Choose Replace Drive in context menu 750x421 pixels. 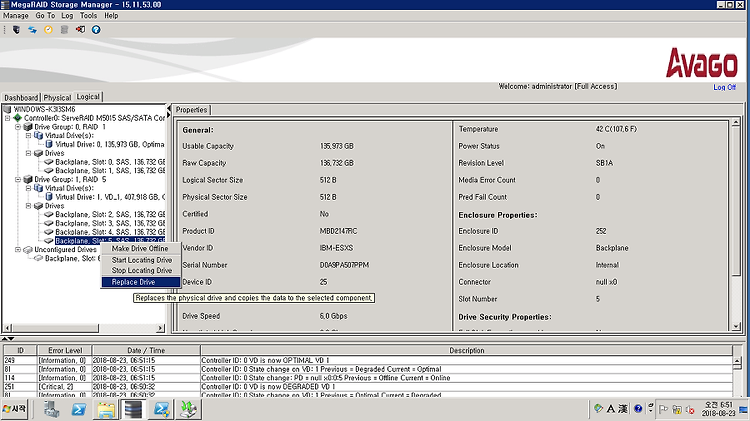pyautogui.click(x=141, y=282)
